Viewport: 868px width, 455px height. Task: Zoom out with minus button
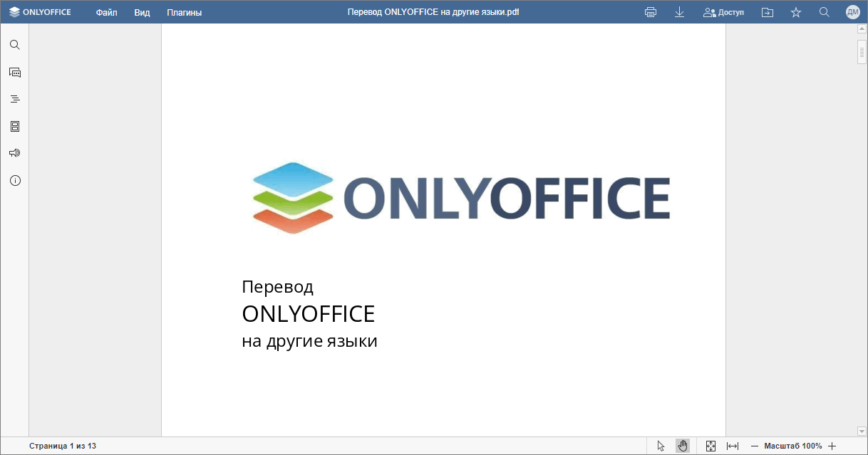point(755,446)
